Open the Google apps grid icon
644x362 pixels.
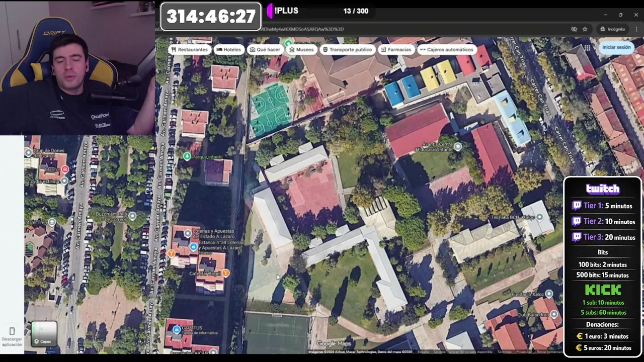587,48
